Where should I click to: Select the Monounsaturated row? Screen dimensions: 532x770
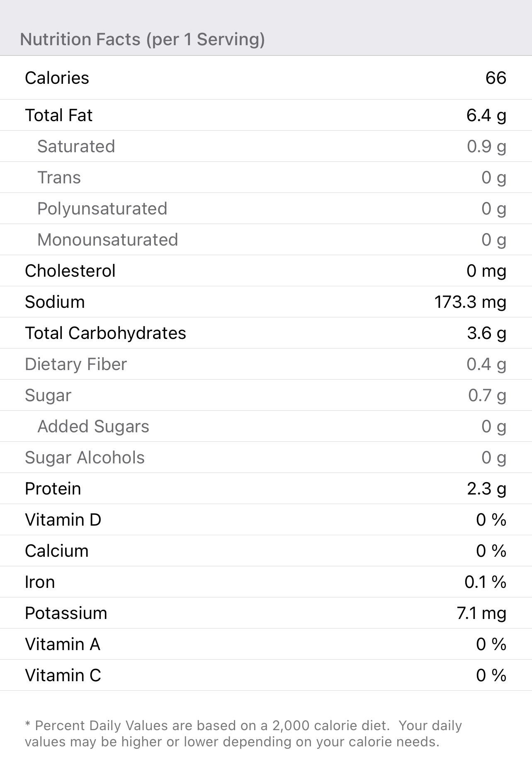point(265,240)
